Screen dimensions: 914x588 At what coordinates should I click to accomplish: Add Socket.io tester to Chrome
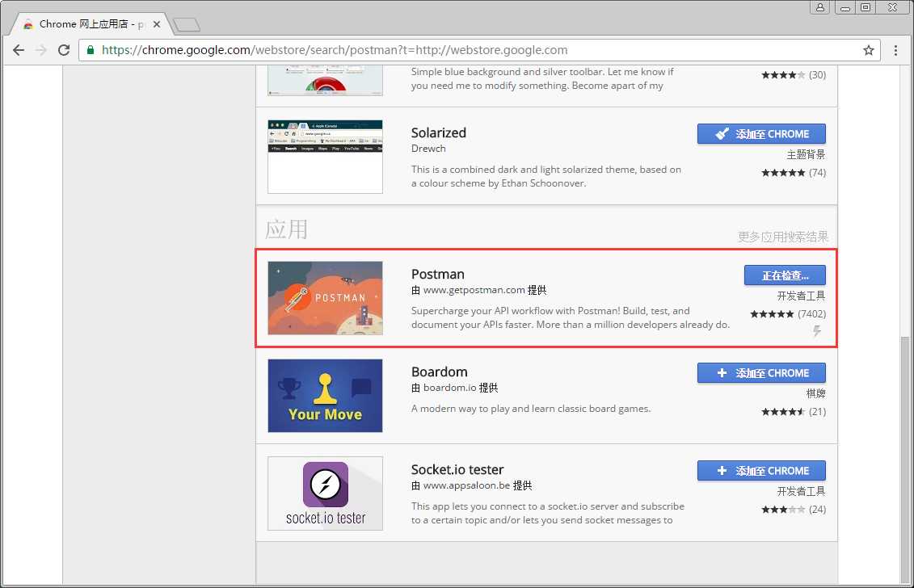pyautogui.click(x=761, y=471)
